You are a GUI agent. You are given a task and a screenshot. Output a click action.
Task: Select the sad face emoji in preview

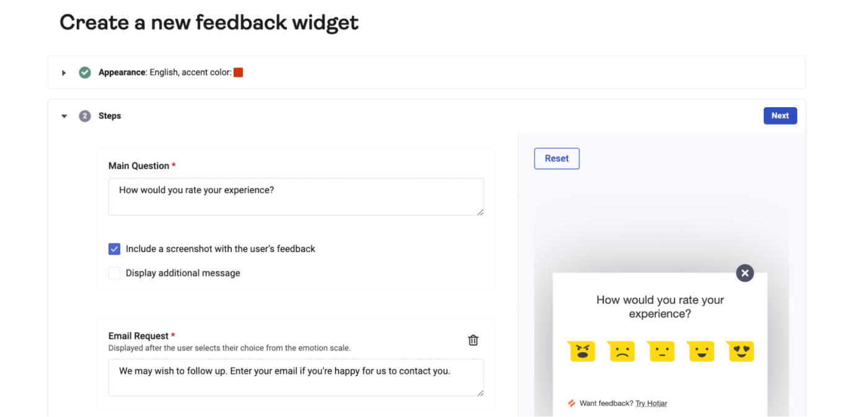[x=621, y=351]
